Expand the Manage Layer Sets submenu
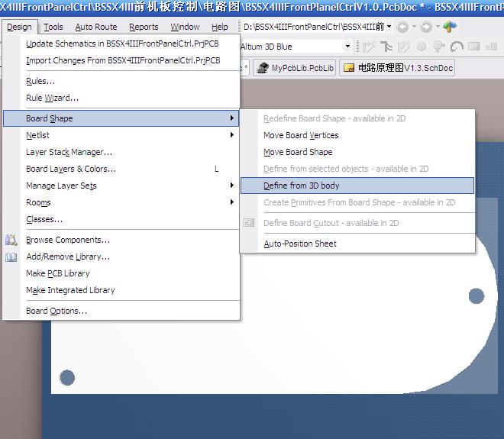The width and height of the screenshot is (504, 439). (x=122, y=186)
